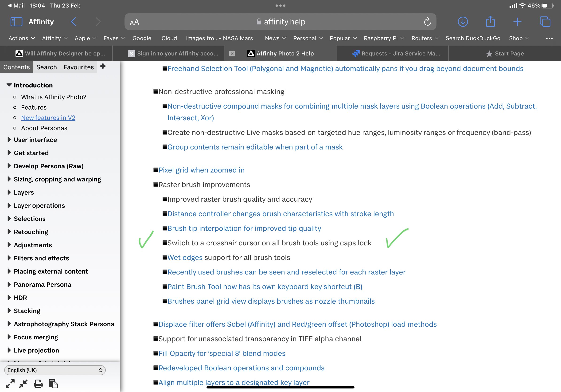Switch to the Search tab
This screenshot has width=561, height=392.
click(x=47, y=67)
